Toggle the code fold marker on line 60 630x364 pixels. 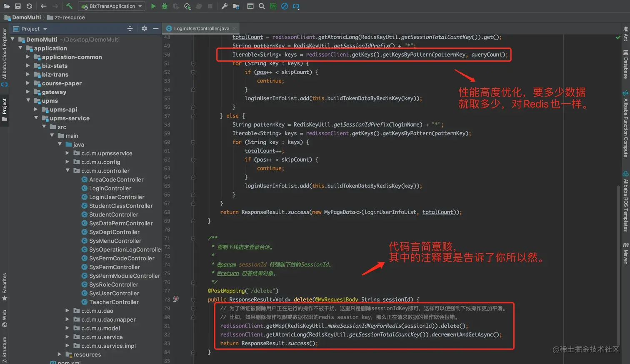click(193, 142)
